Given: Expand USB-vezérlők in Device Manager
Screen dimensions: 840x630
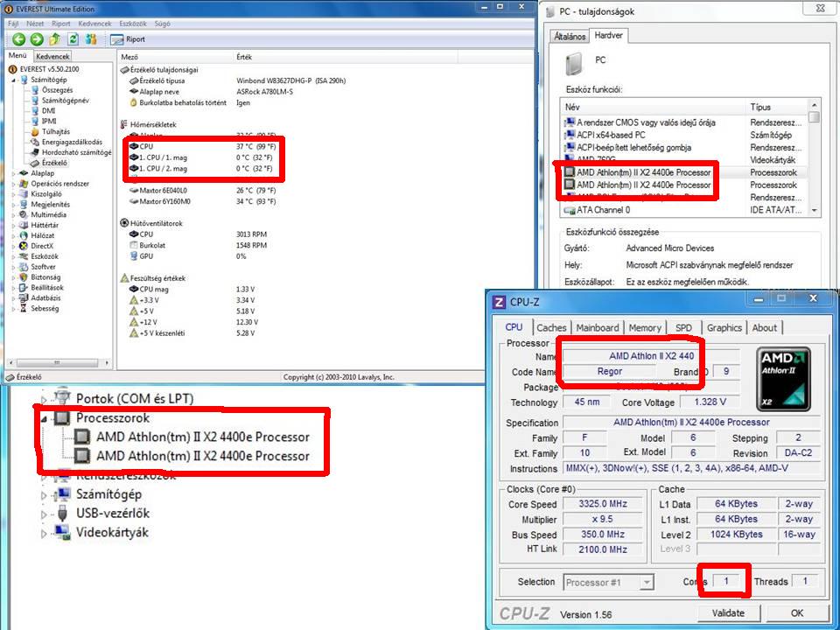Looking at the screenshot, I should [x=45, y=514].
